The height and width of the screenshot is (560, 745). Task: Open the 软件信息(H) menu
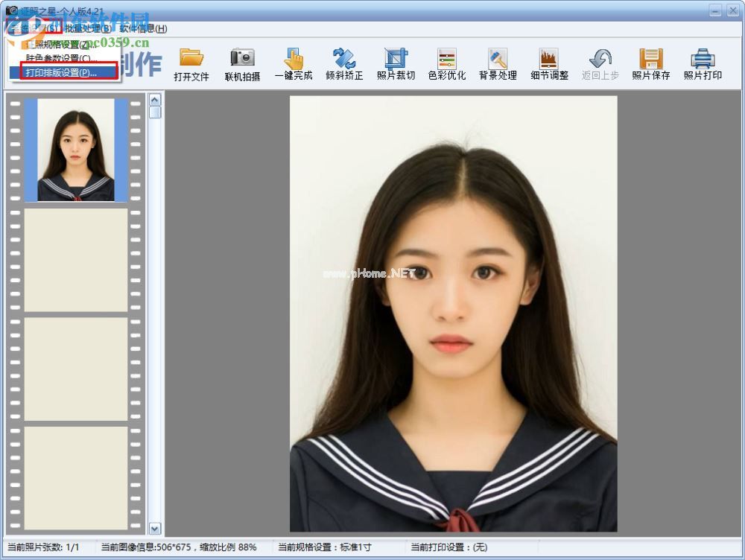click(x=143, y=28)
